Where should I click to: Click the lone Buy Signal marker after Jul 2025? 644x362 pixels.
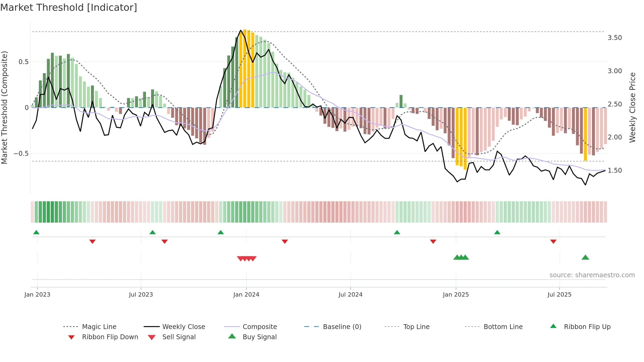(585, 257)
